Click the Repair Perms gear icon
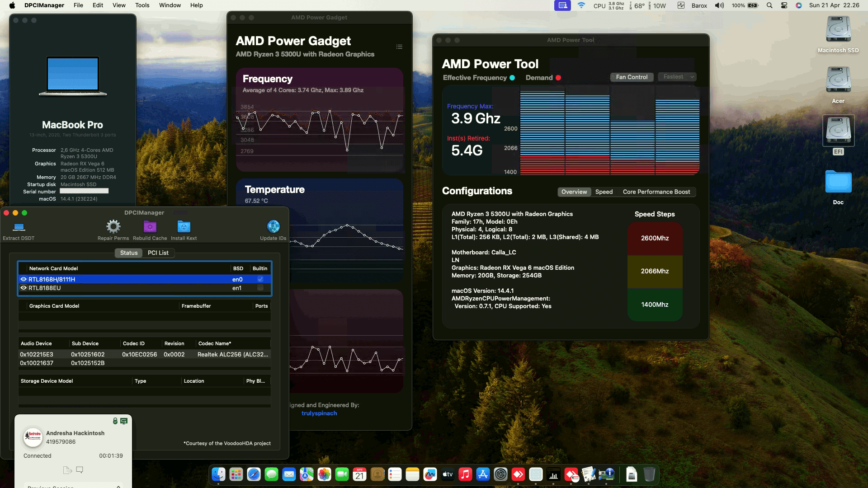868x488 pixels. coord(113,226)
